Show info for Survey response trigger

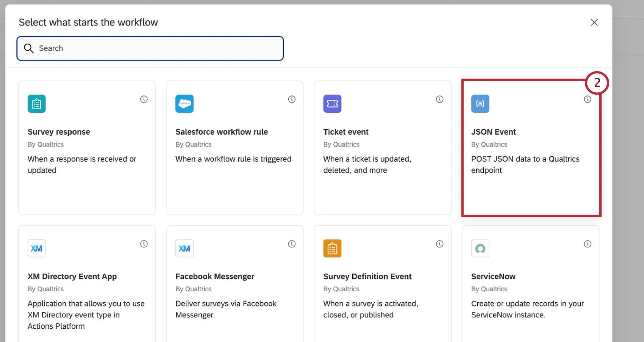click(x=144, y=99)
